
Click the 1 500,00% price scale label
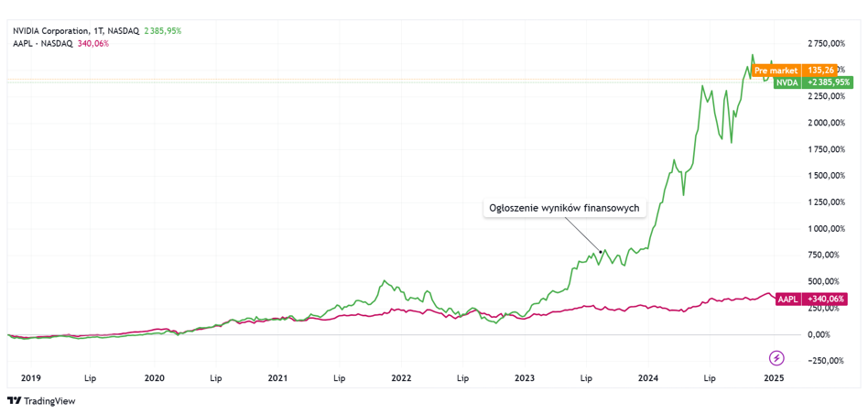tap(826, 176)
